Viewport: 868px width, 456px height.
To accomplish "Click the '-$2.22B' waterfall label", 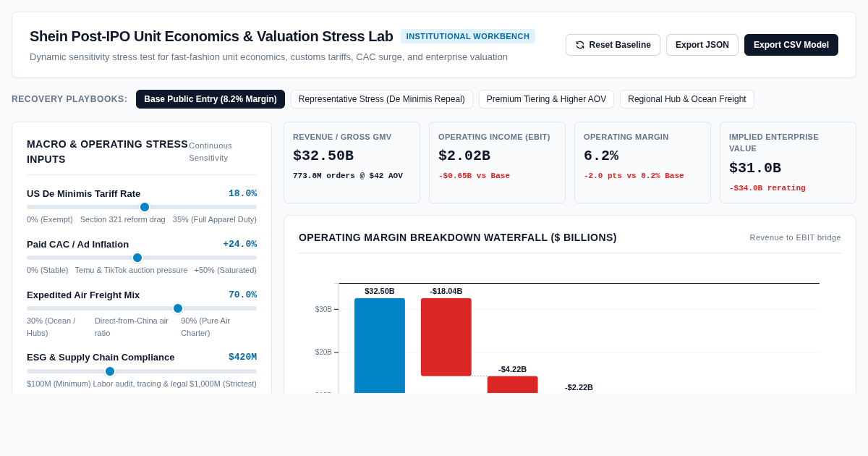I will pyautogui.click(x=579, y=387).
